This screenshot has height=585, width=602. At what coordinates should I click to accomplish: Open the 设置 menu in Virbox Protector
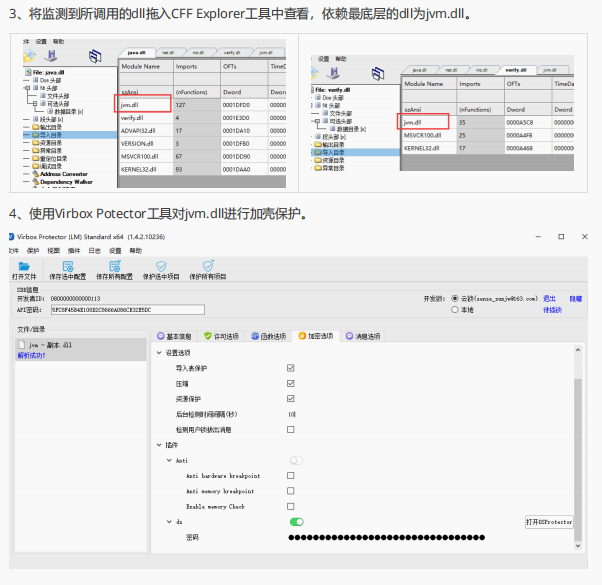(115, 251)
